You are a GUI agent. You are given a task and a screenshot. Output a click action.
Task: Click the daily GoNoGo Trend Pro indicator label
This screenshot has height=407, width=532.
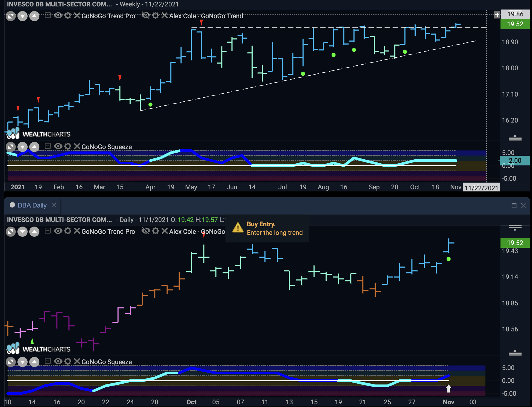108,232
